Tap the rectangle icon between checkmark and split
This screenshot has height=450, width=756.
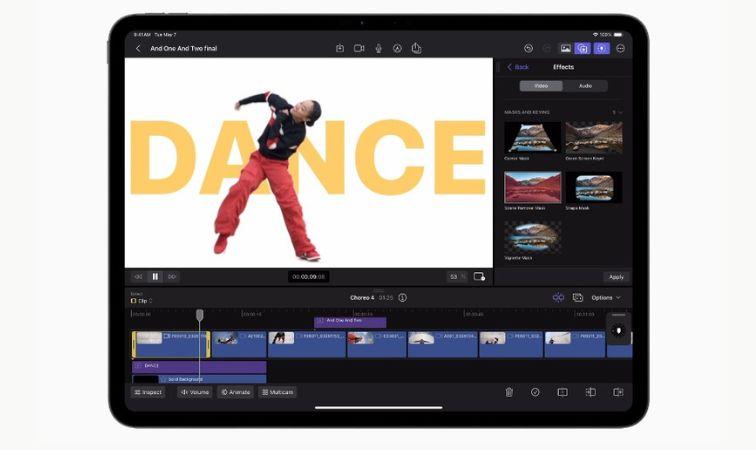pyautogui.click(x=562, y=392)
